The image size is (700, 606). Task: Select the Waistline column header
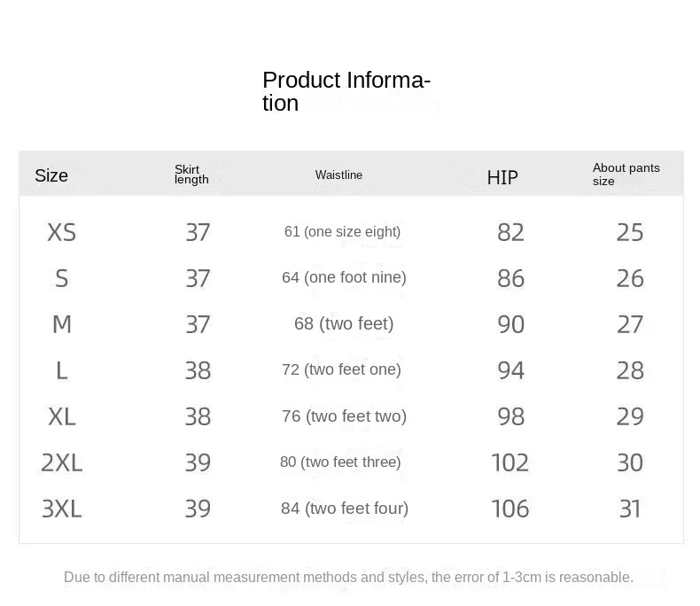pos(338,175)
